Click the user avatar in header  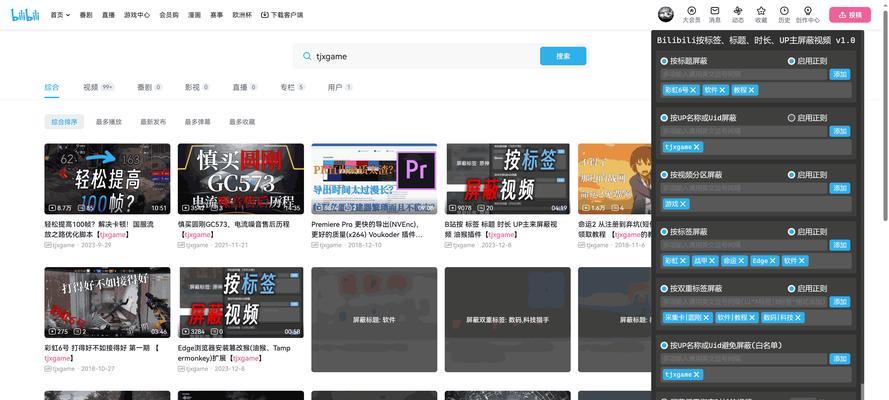[x=666, y=15]
